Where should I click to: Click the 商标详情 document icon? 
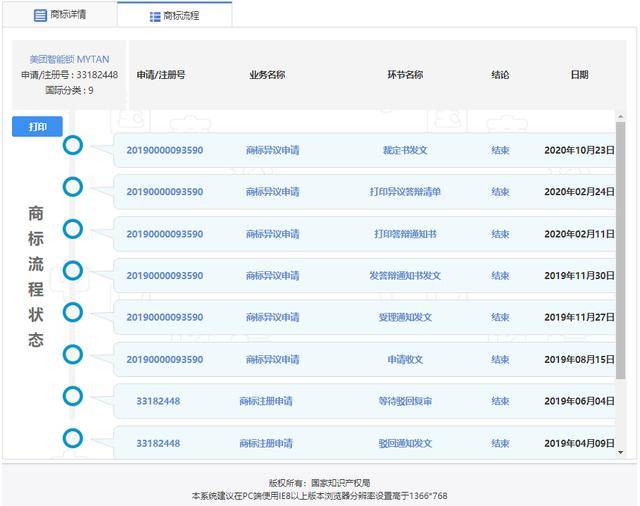[x=40, y=16]
